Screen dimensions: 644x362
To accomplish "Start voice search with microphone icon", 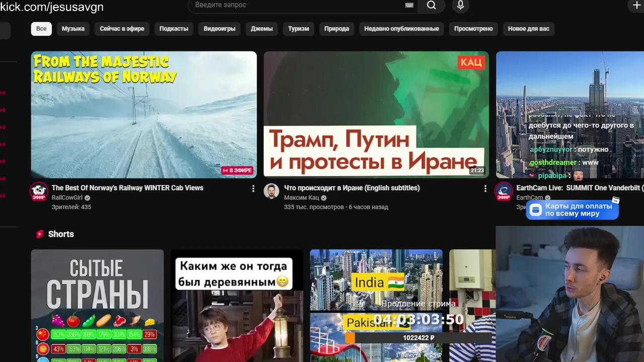I will pos(460,5).
